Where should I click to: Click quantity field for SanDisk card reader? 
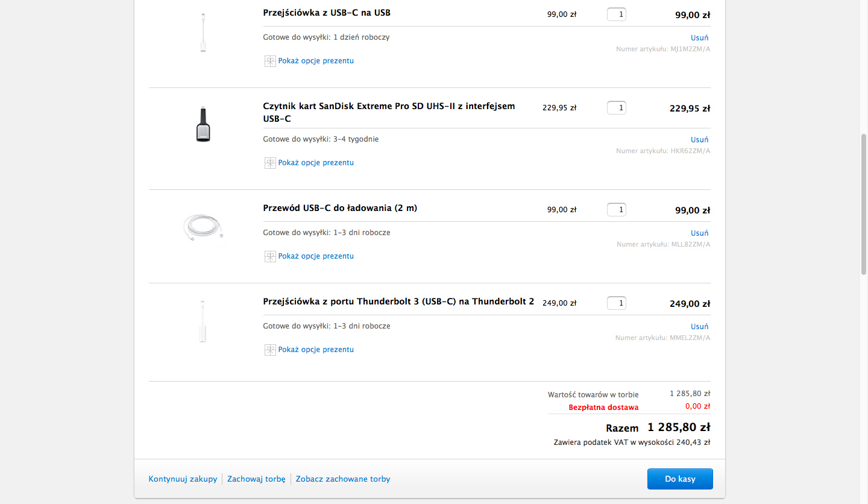[x=616, y=108]
